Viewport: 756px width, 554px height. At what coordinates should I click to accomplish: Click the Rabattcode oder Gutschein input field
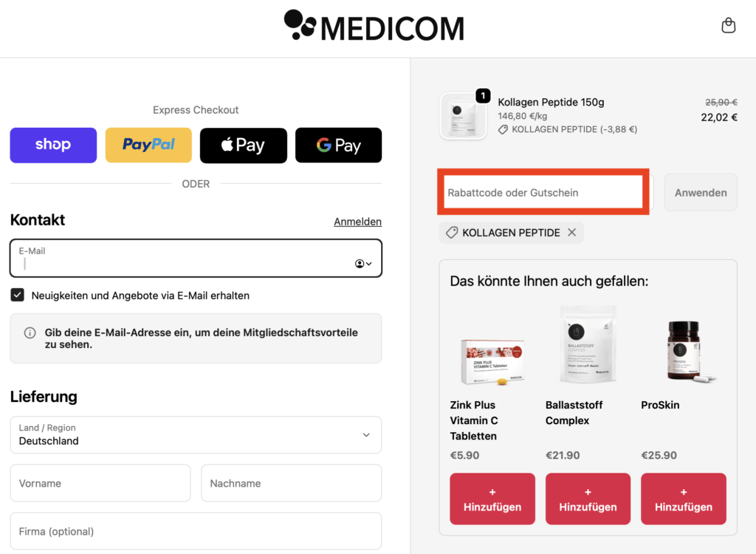[x=543, y=192]
